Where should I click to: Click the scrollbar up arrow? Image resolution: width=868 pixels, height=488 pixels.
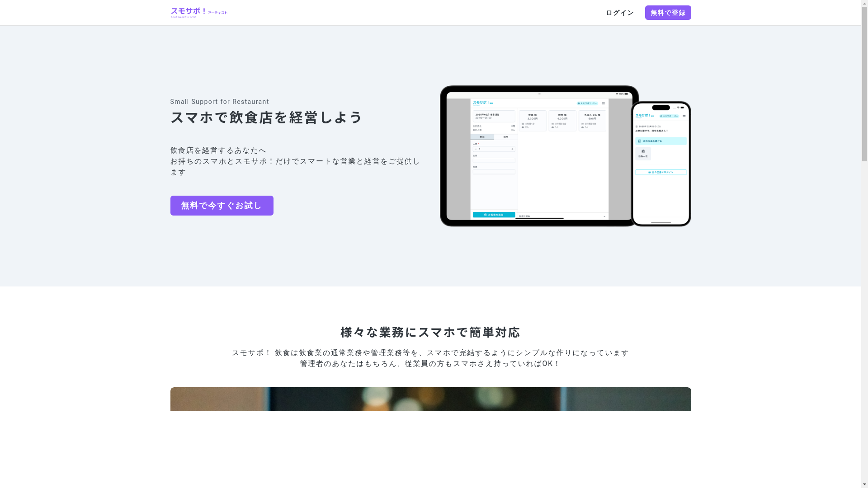(864, 3)
